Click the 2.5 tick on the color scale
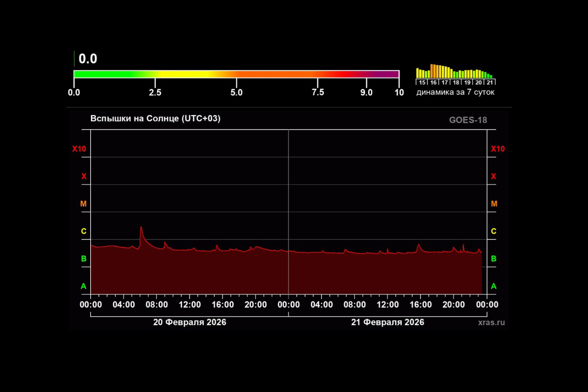The height and width of the screenshot is (392, 588). click(155, 93)
